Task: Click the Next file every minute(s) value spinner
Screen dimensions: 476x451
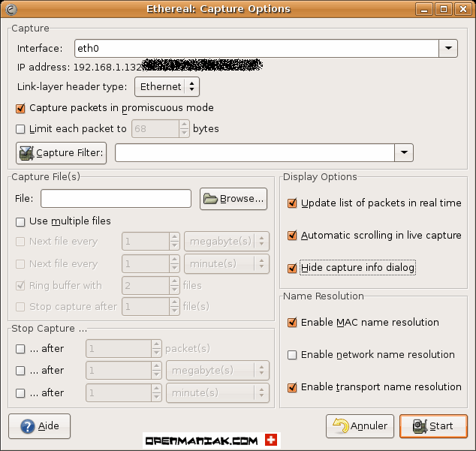Action: click(x=151, y=263)
